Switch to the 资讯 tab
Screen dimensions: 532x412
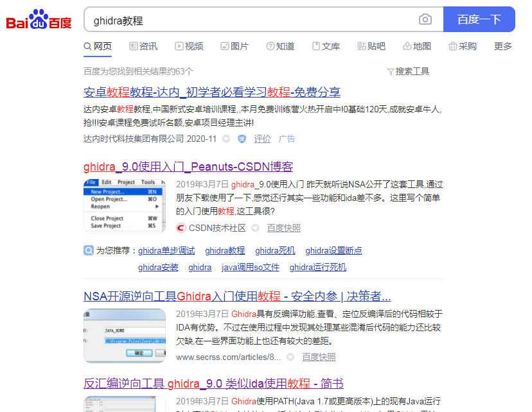pyautogui.click(x=143, y=46)
